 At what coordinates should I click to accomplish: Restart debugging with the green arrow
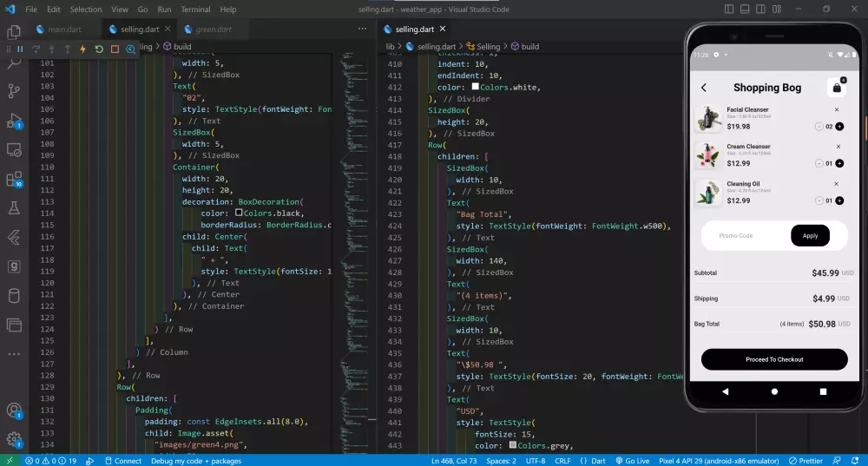(98, 49)
